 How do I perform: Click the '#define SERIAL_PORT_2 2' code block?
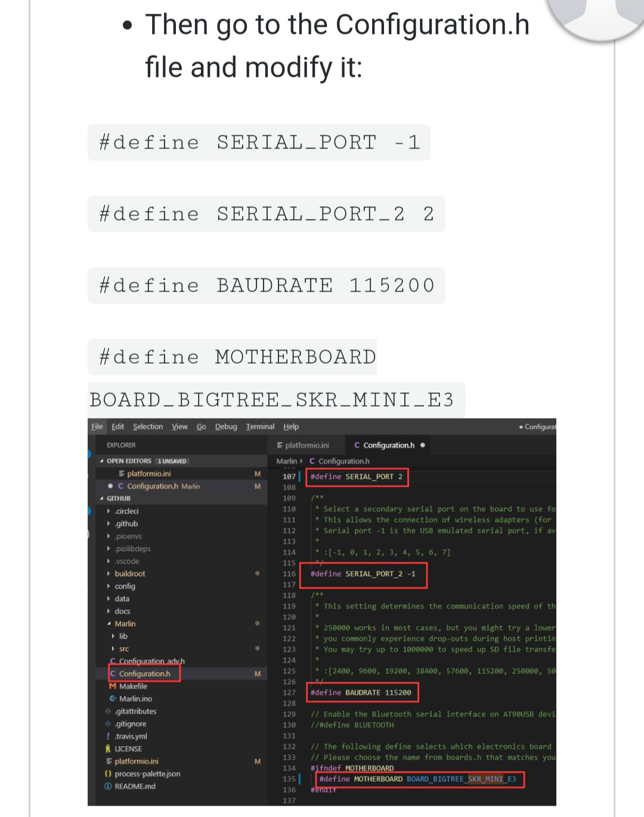(x=267, y=214)
